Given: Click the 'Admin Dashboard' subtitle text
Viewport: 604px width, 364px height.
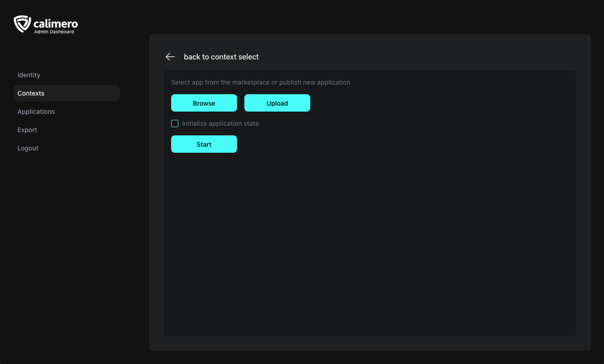Looking at the screenshot, I should 54,32.
